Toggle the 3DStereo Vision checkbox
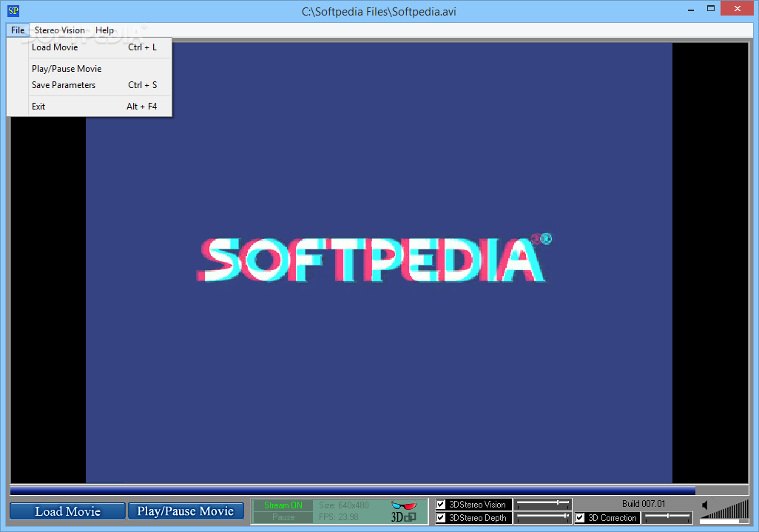Screen dimensions: 759x532 point(441,505)
